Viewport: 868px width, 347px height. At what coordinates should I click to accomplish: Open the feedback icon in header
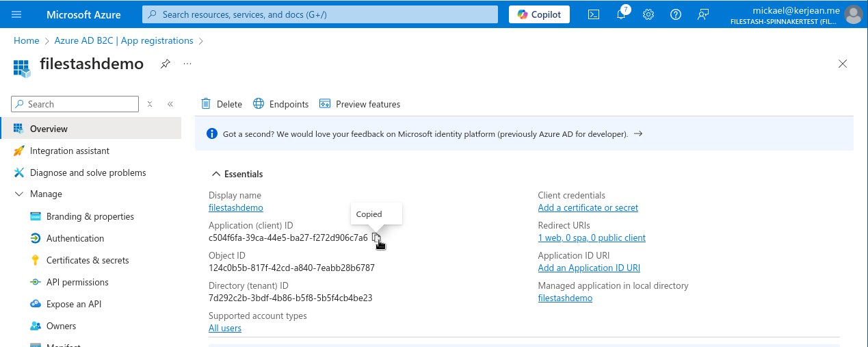[703, 14]
